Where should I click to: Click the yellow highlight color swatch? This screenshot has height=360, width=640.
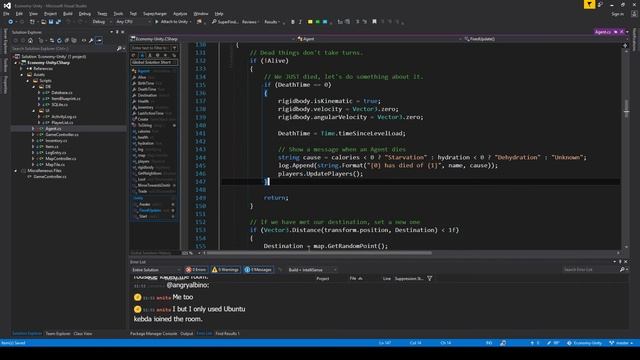(x=310, y=22)
